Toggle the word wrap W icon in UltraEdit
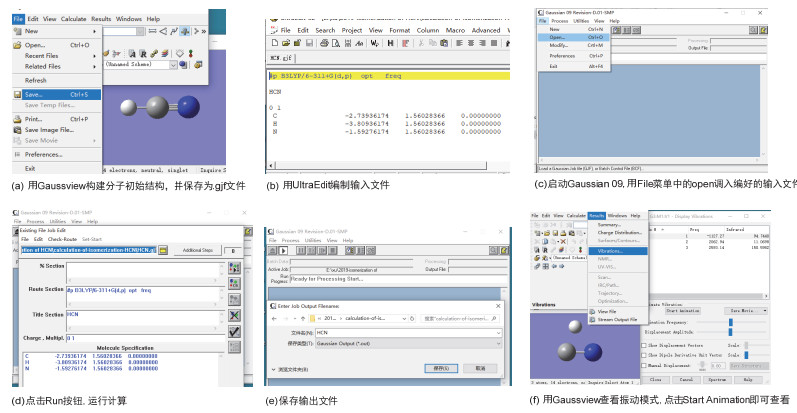Viewport: 797px width, 413px height. pyautogui.click(x=375, y=43)
